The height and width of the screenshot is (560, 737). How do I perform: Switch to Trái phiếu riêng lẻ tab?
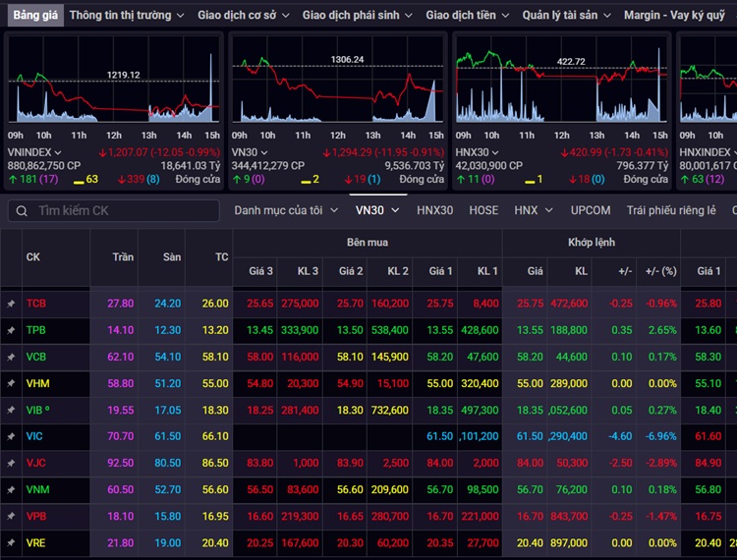[671, 210]
